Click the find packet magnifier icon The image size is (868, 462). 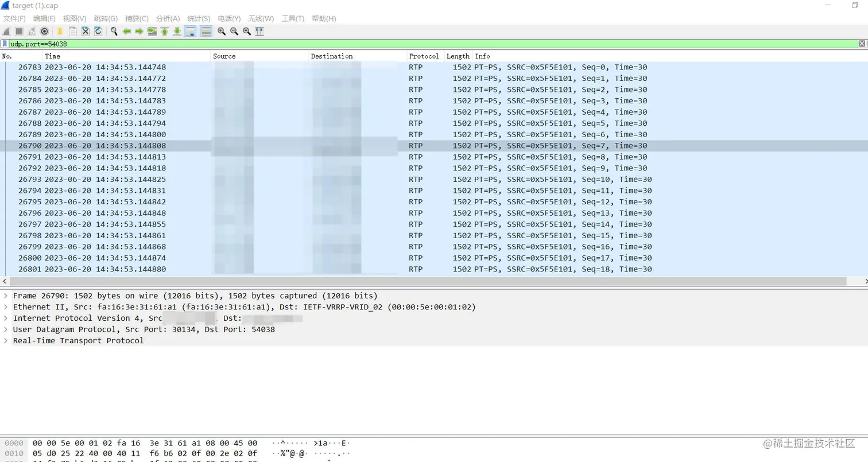pos(114,32)
